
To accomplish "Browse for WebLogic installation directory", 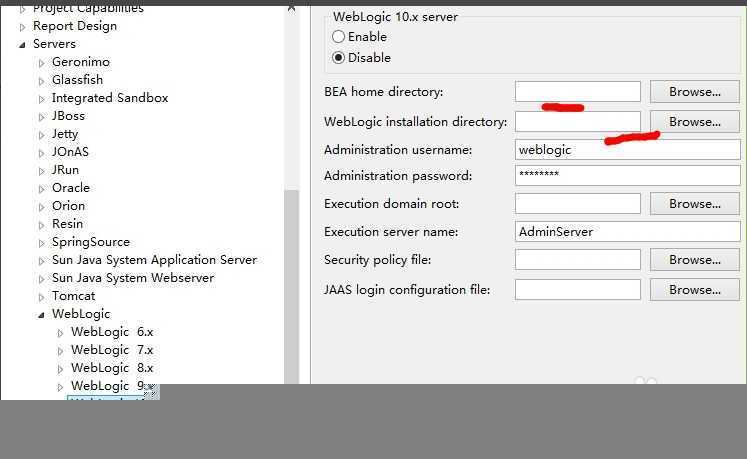I will 694,122.
